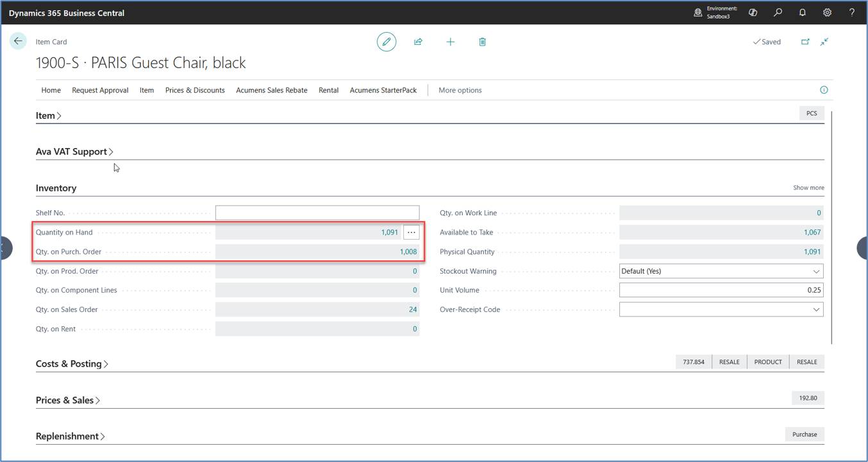Open card in new window icon
This screenshot has height=462, width=868.
pos(805,42)
